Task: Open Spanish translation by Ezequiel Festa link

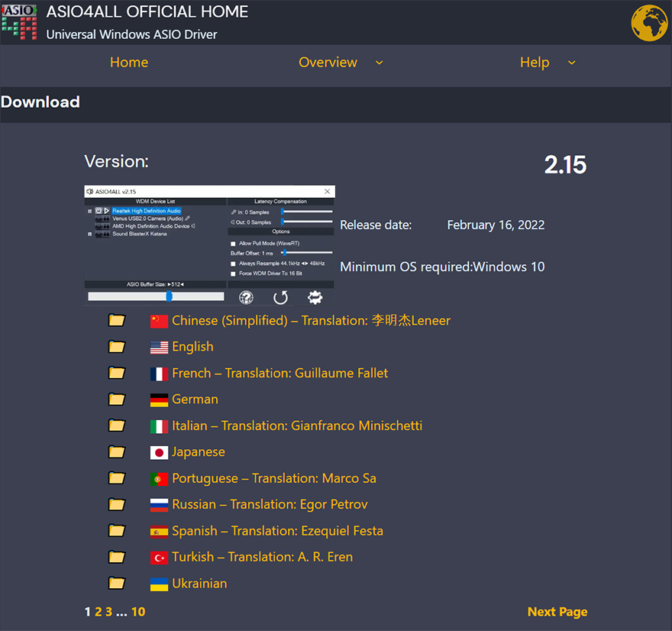Action: [277, 531]
